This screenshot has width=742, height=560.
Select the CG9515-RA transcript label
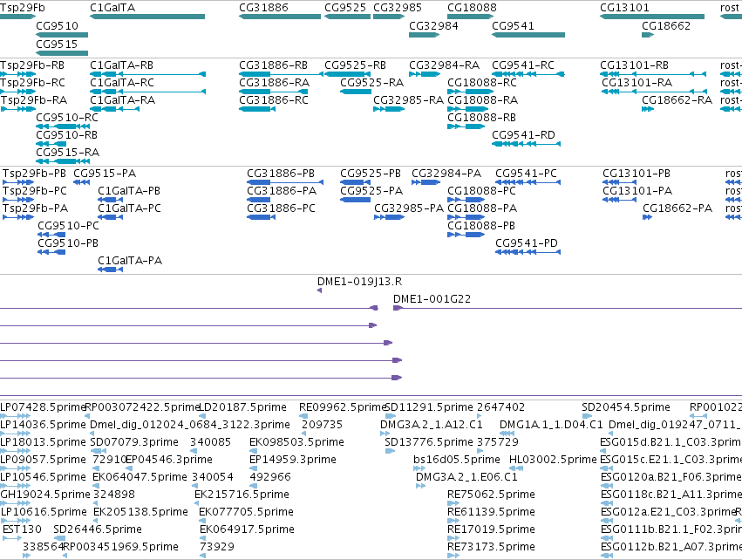click(68, 153)
